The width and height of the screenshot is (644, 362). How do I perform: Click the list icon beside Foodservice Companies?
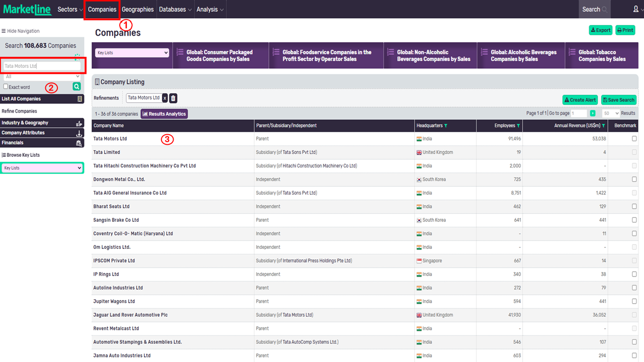(x=276, y=52)
